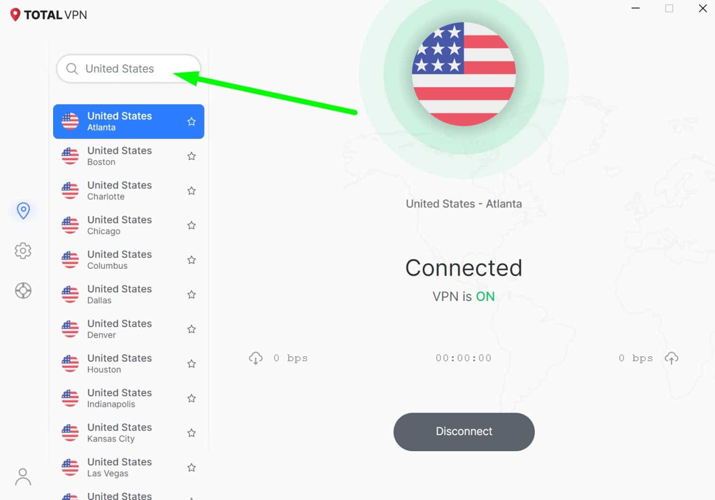Toggle favorite star for Chicago
The height and width of the screenshot is (500, 715).
192,226
